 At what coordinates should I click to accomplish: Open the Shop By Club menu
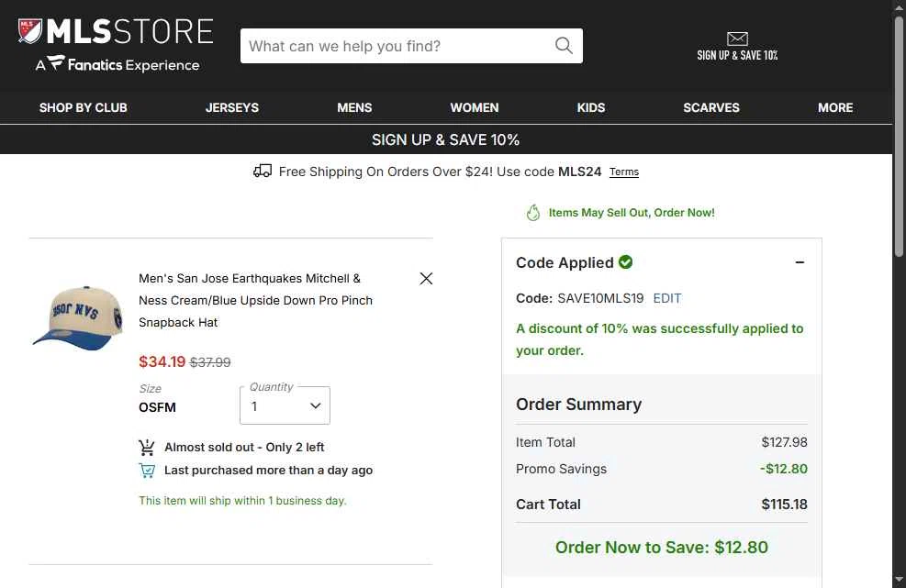[x=84, y=107]
